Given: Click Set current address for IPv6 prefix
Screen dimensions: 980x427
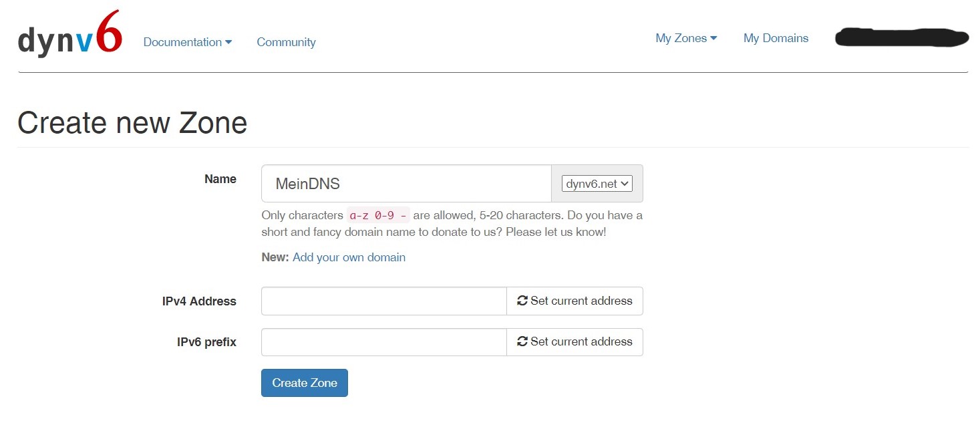Looking at the screenshot, I should click(575, 341).
